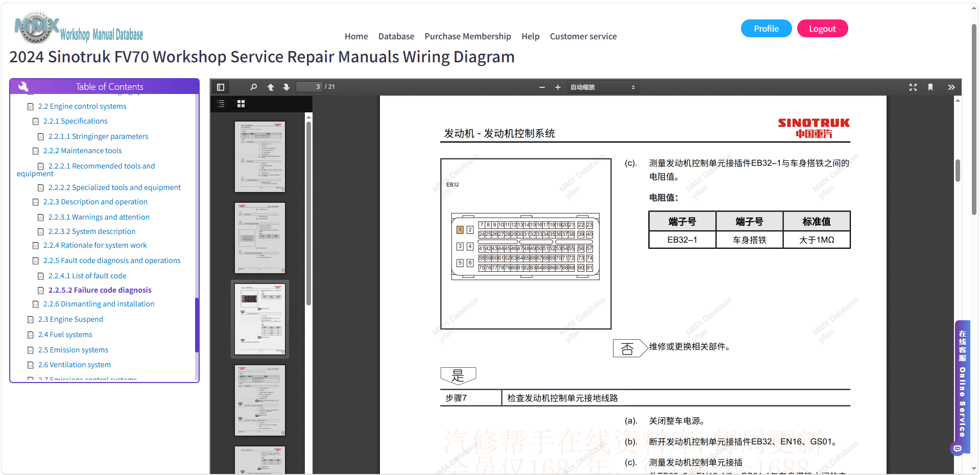This screenshot has width=980, height=475.
Task: Open 2.2 Engine control systems section
Action: (x=82, y=106)
